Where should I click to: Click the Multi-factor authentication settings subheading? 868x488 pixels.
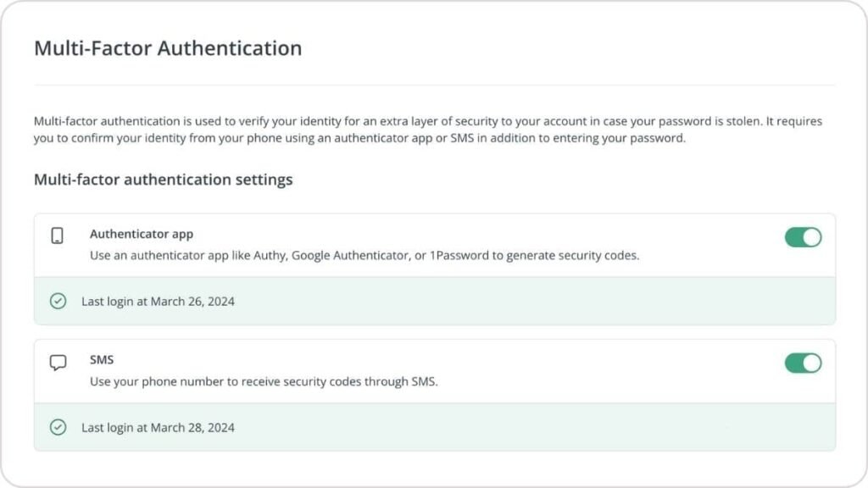click(x=163, y=180)
